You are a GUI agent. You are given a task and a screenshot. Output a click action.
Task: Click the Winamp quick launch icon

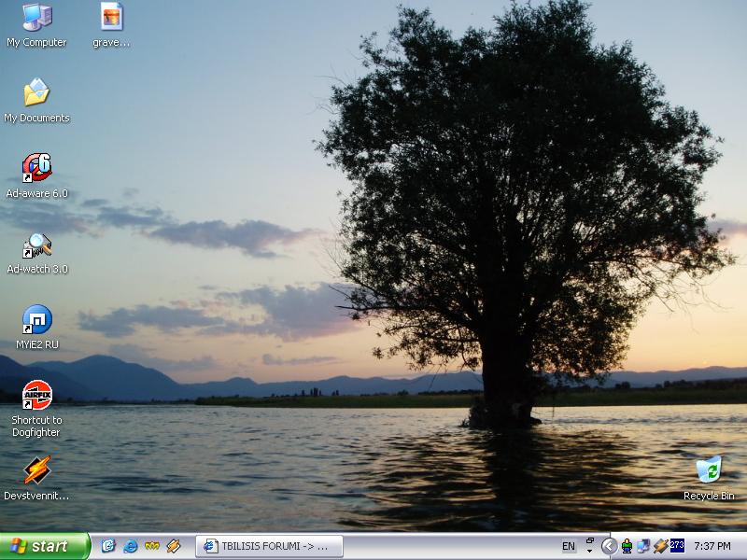pos(173,546)
